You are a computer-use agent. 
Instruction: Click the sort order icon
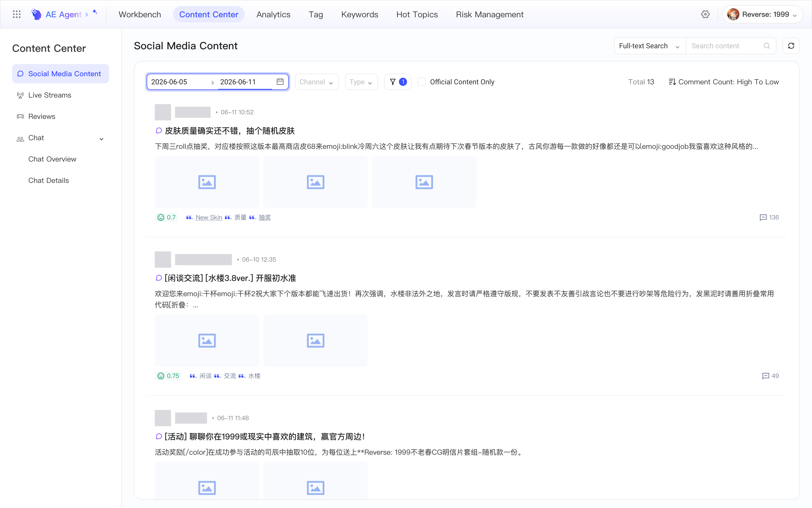point(672,82)
